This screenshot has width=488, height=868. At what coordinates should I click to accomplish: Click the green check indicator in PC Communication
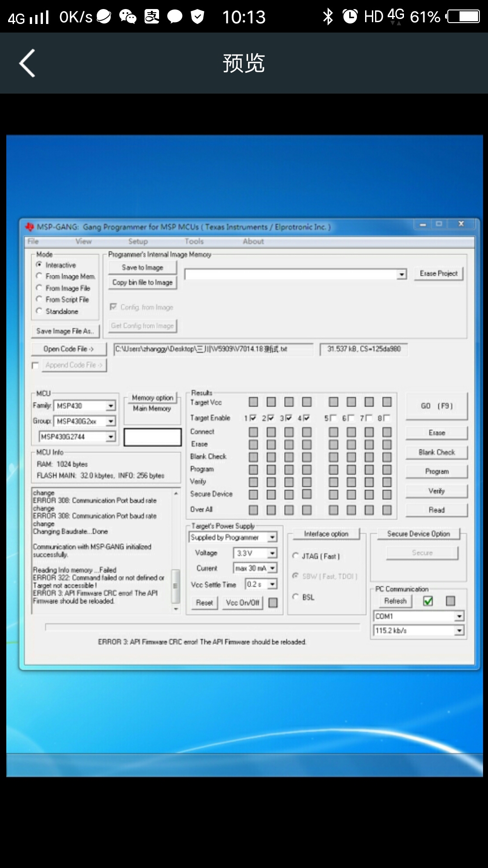click(x=428, y=601)
